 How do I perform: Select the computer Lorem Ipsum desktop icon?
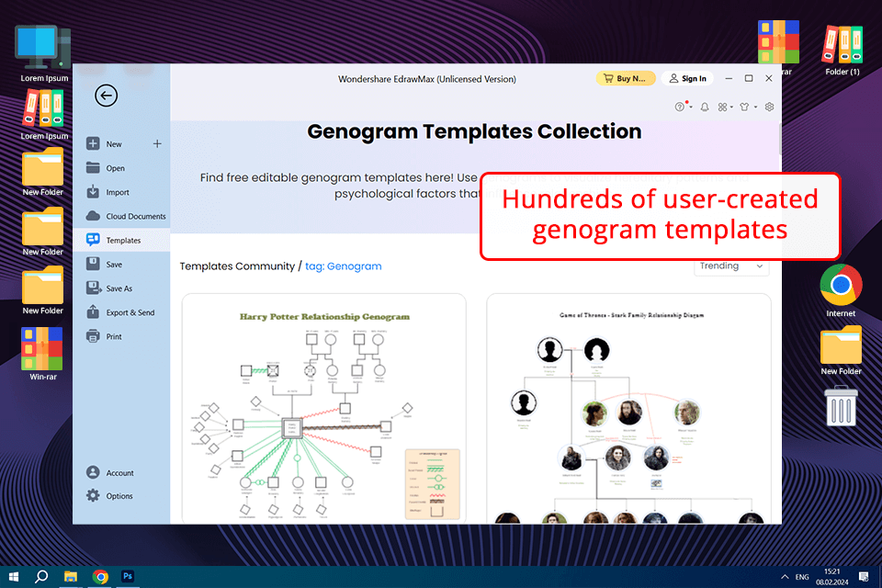click(x=44, y=53)
